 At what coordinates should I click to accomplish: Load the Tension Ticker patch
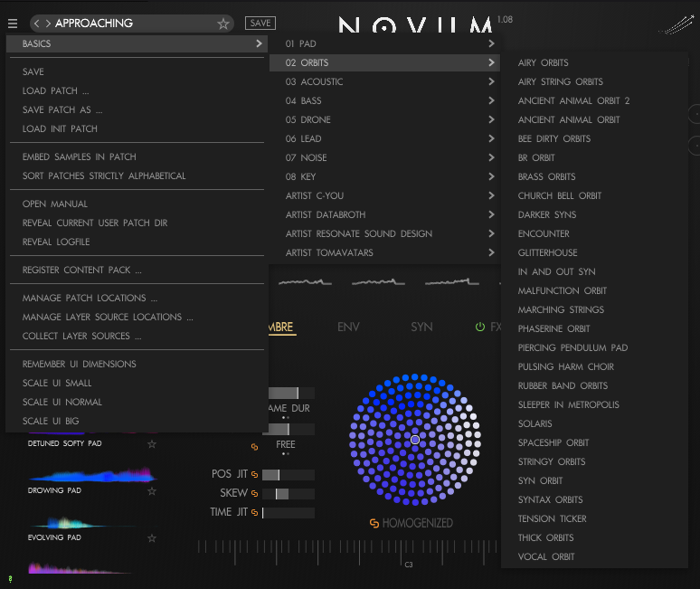click(595, 519)
